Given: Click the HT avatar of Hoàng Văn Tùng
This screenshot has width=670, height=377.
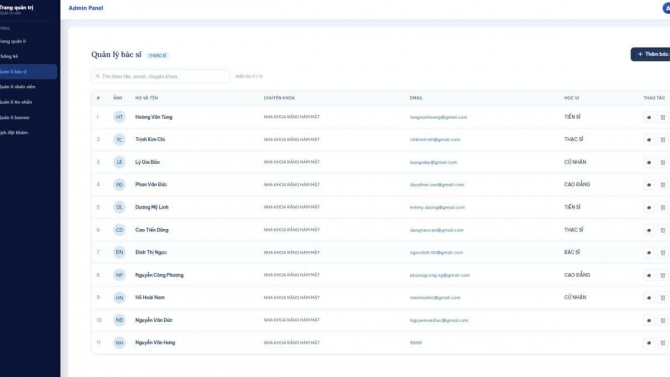Looking at the screenshot, I should (119, 117).
